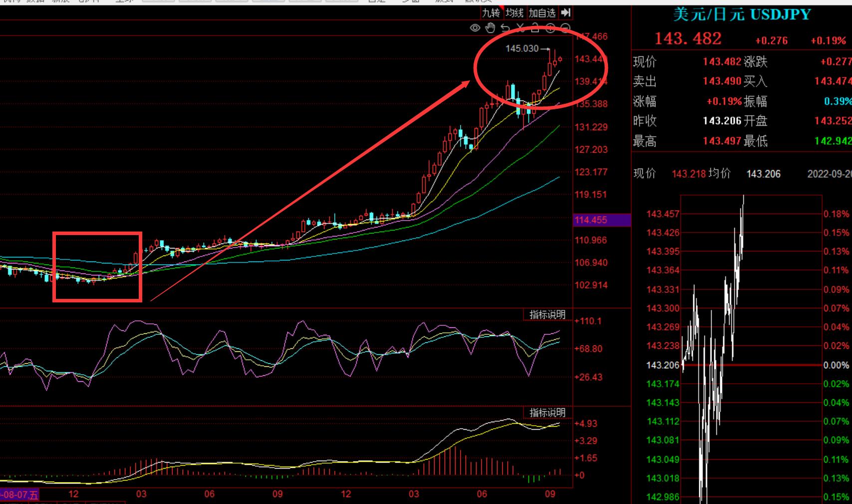Click the 123.177 price axis label
852x504 pixels.
point(591,172)
